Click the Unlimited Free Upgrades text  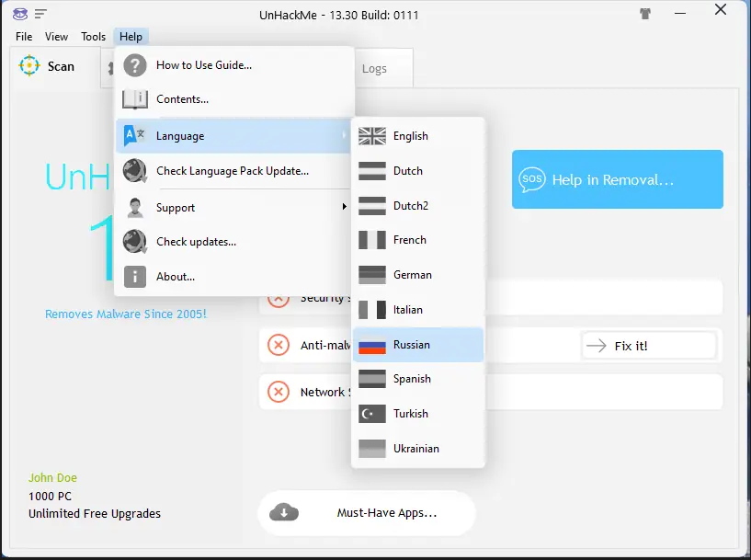pyautogui.click(x=95, y=513)
